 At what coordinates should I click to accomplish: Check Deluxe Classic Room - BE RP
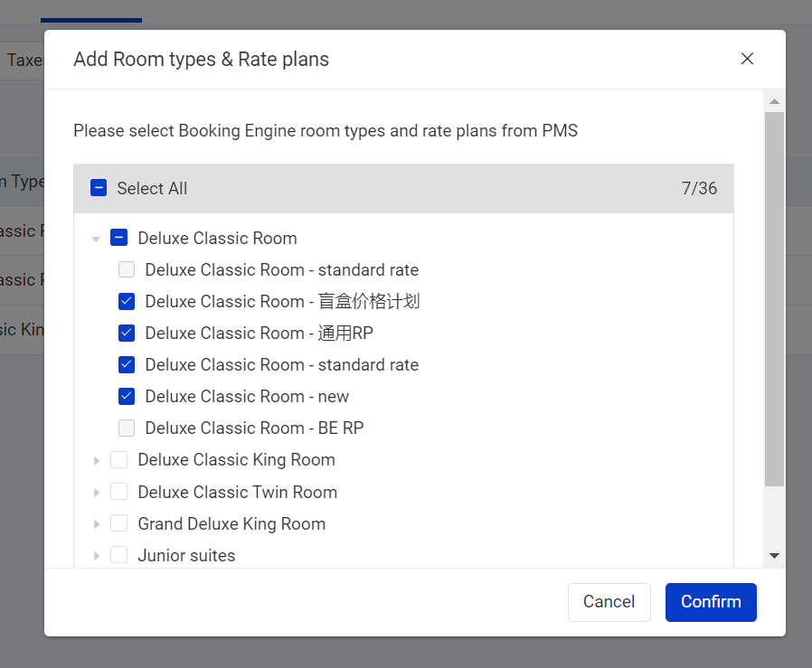127,428
